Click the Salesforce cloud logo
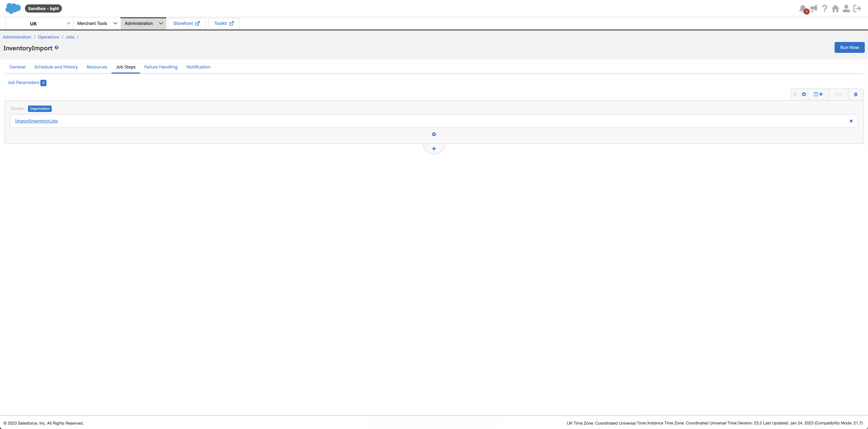 pyautogui.click(x=13, y=8)
